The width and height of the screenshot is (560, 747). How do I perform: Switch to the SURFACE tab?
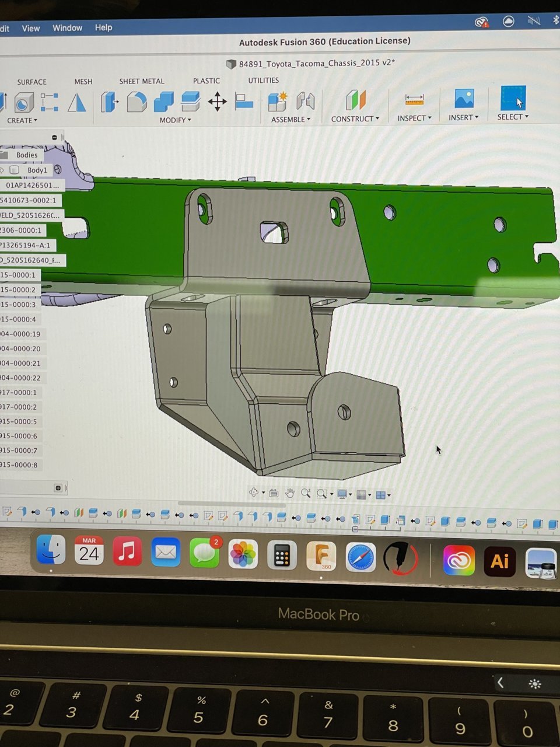point(32,82)
